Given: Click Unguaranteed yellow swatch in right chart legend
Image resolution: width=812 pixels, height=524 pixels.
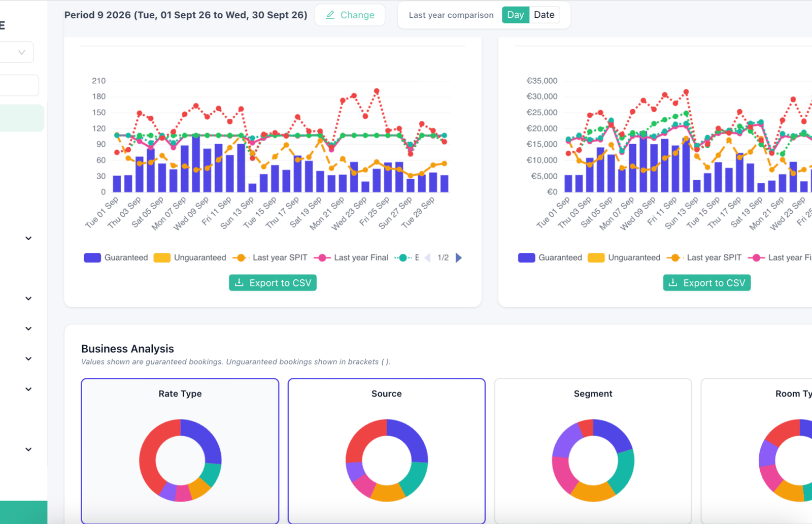Looking at the screenshot, I should [596, 258].
